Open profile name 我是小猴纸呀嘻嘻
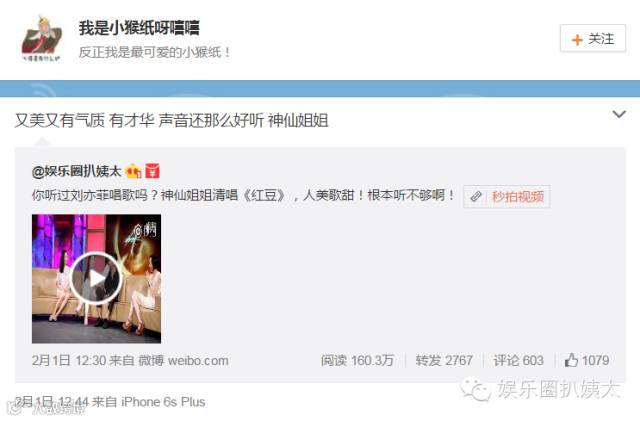This screenshot has height=421, width=640. pyautogui.click(x=139, y=28)
